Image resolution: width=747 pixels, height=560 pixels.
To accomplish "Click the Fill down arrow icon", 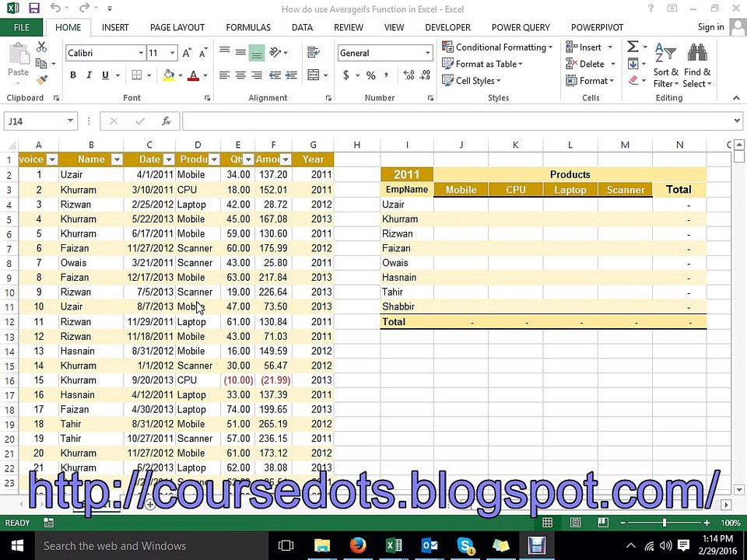I will tap(633, 64).
